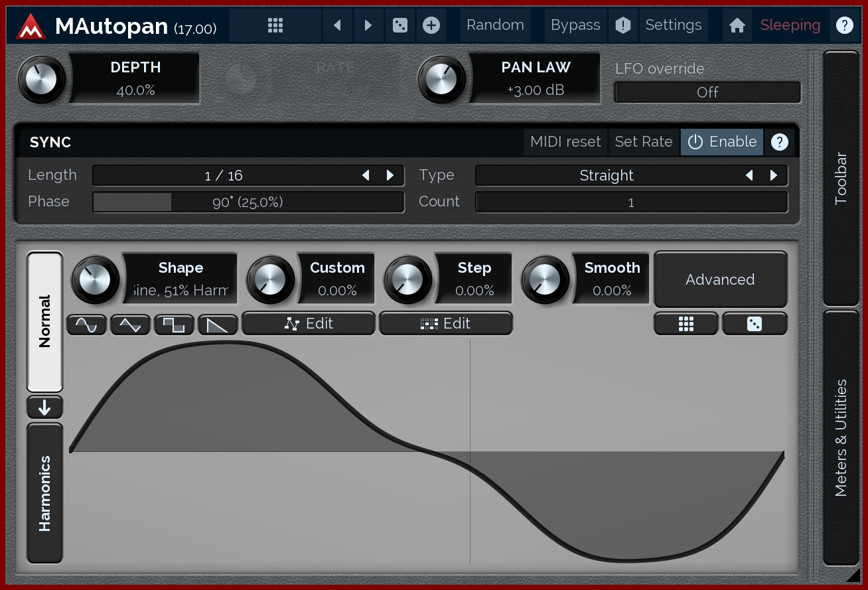Switch to the Harmonics tab
868x590 pixels.
point(44,493)
